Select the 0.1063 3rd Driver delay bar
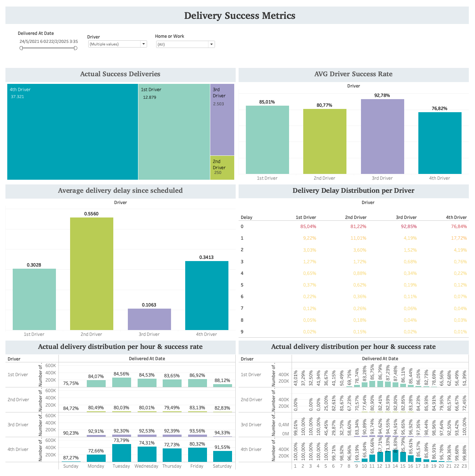475x476 pixels. tap(149, 319)
